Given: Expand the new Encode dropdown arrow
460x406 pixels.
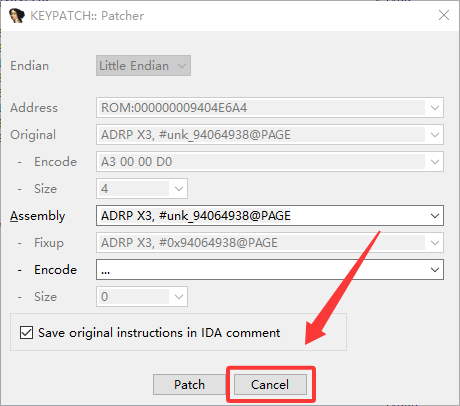Looking at the screenshot, I should point(435,270).
